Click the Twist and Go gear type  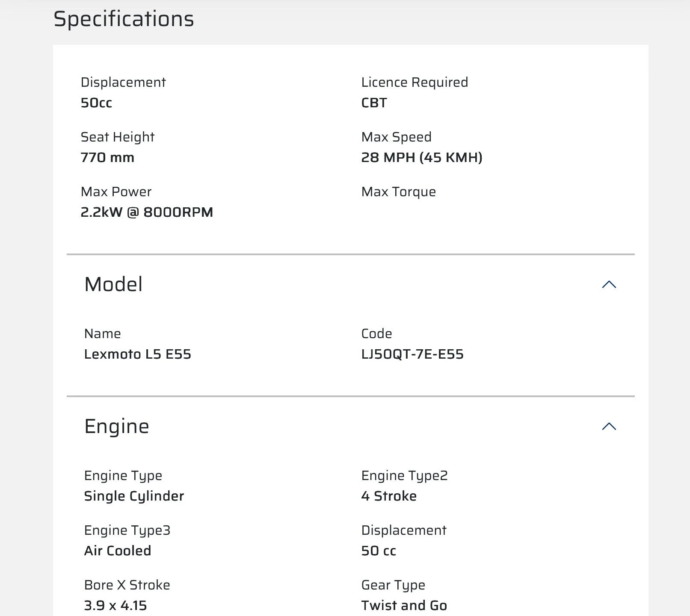pyautogui.click(x=404, y=606)
